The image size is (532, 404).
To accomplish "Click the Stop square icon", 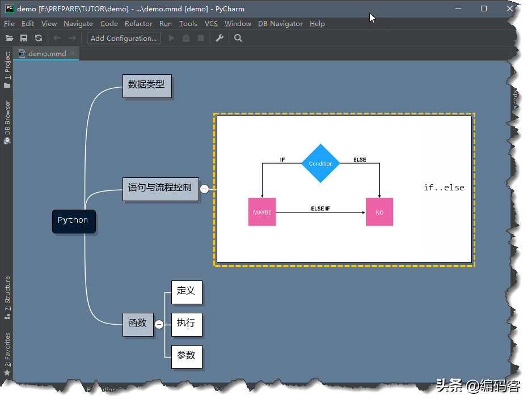I will 201,38.
